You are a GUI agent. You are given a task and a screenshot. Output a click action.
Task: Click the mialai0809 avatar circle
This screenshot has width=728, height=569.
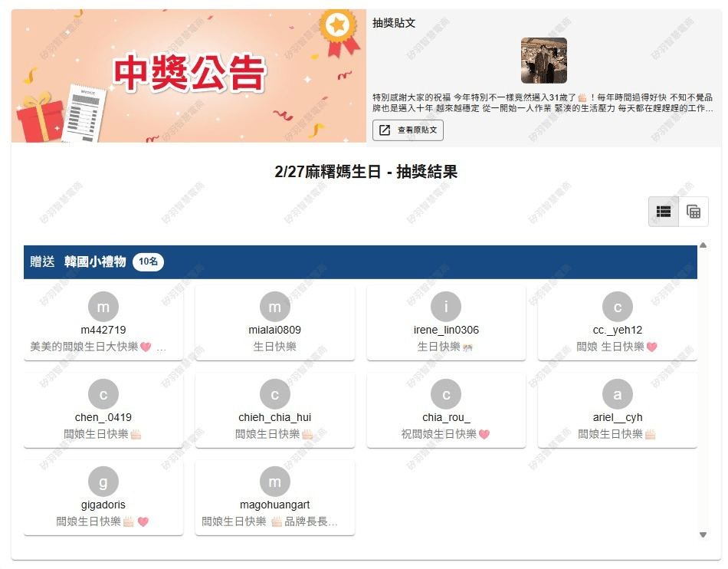[x=275, y=307]
